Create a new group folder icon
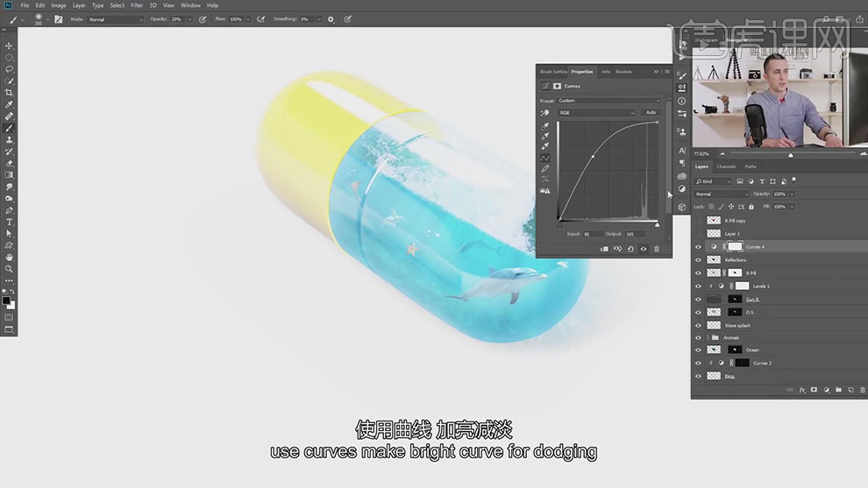Image resolution: width=868 pixels, height=488 pixels. click(838, 390)
